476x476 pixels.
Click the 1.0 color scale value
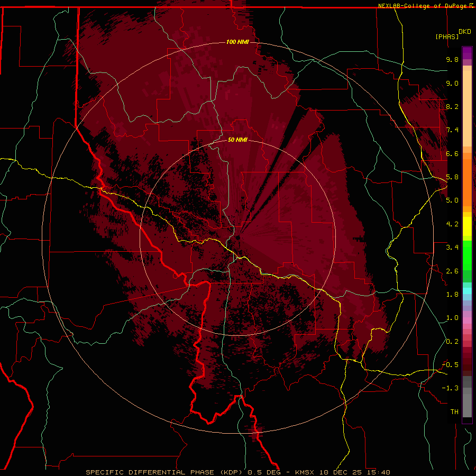pos(452,318)
